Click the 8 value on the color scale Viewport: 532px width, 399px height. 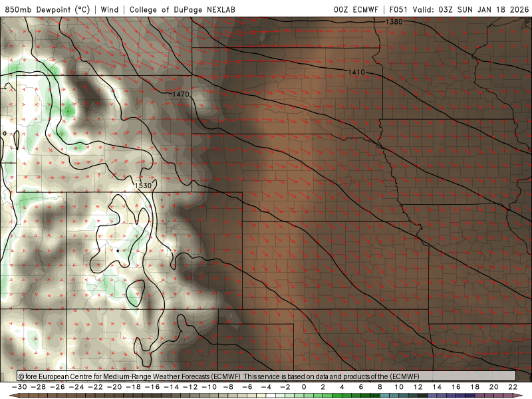[380, 387]
